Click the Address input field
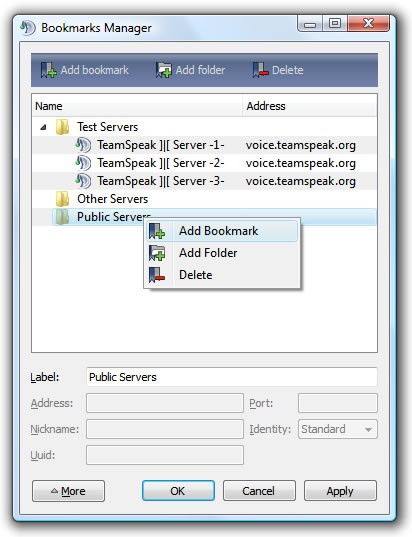412x537 pixels. [x=165, y=403]
